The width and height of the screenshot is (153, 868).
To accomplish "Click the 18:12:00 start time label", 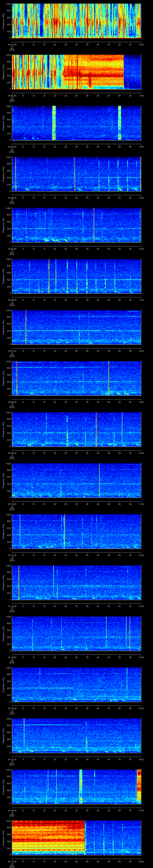I will 12,606.
